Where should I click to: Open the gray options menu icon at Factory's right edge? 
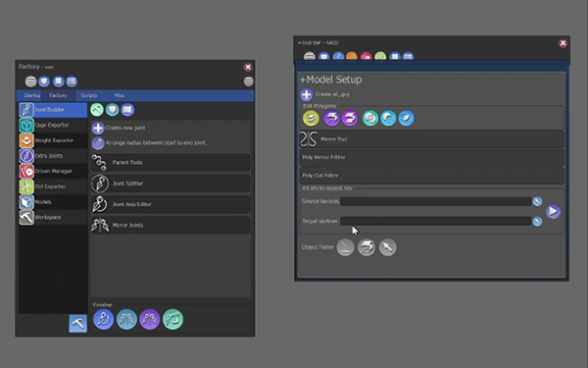point(248,81)
